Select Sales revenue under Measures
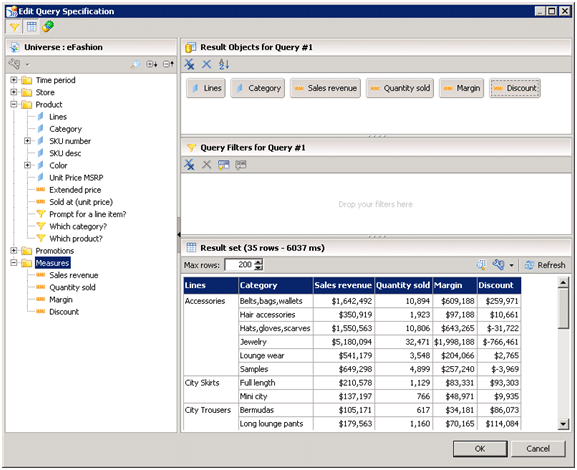The image size is (577, 470). tap(74, 275)
